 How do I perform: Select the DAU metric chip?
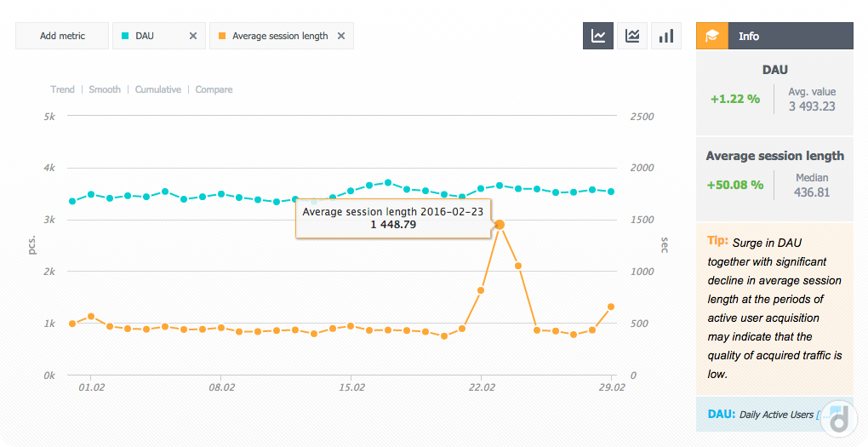click(145, 36)
